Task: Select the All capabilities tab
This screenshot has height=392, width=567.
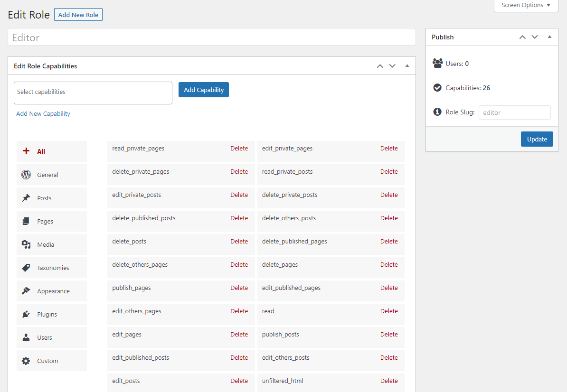Action: [52, 151]
